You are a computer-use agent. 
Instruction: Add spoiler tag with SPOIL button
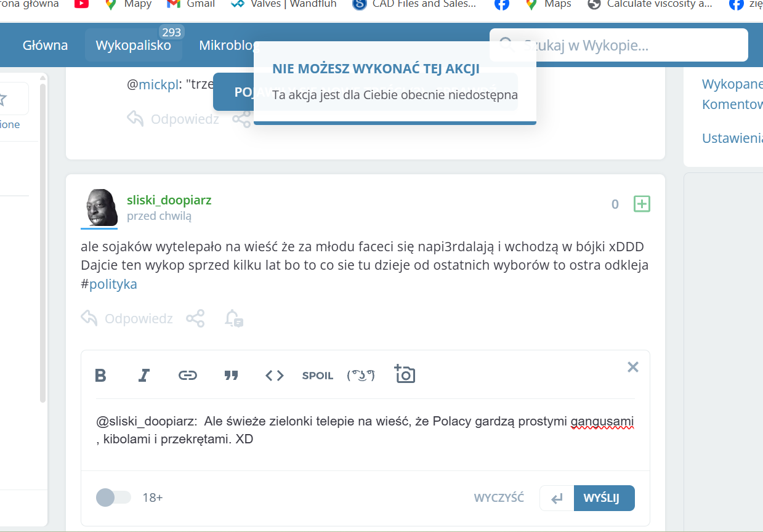(317, 376)
